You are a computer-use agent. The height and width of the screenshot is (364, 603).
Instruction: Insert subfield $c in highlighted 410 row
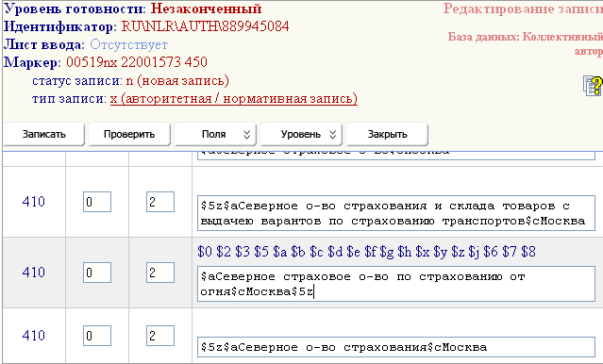(x=316, y=252)
